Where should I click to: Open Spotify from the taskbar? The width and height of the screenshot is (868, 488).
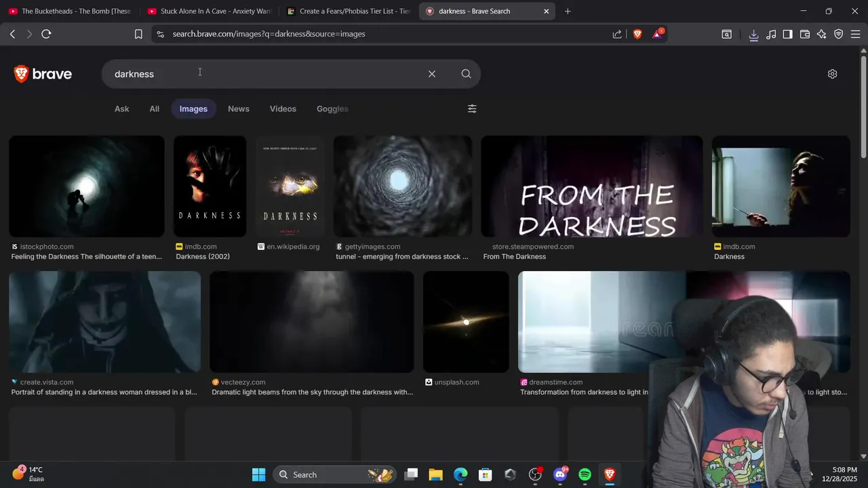point(585,474)
